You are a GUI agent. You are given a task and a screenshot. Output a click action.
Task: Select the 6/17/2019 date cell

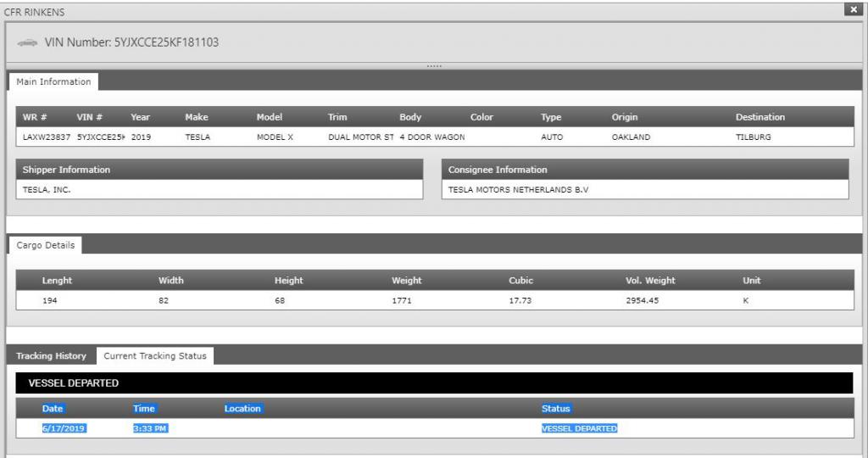click(x=64, y=428)
